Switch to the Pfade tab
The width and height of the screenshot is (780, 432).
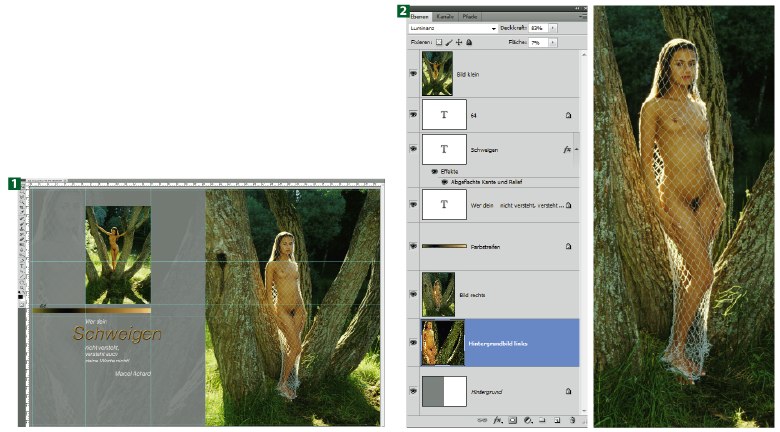point(470,17)
